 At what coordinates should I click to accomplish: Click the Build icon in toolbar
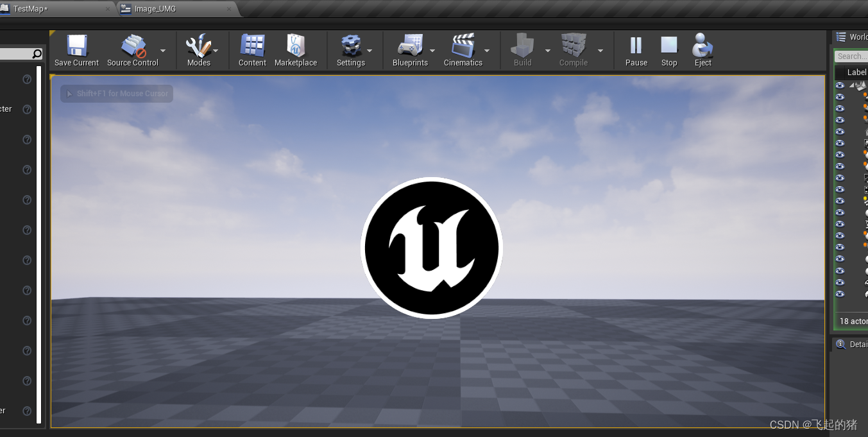coord(522,46)
